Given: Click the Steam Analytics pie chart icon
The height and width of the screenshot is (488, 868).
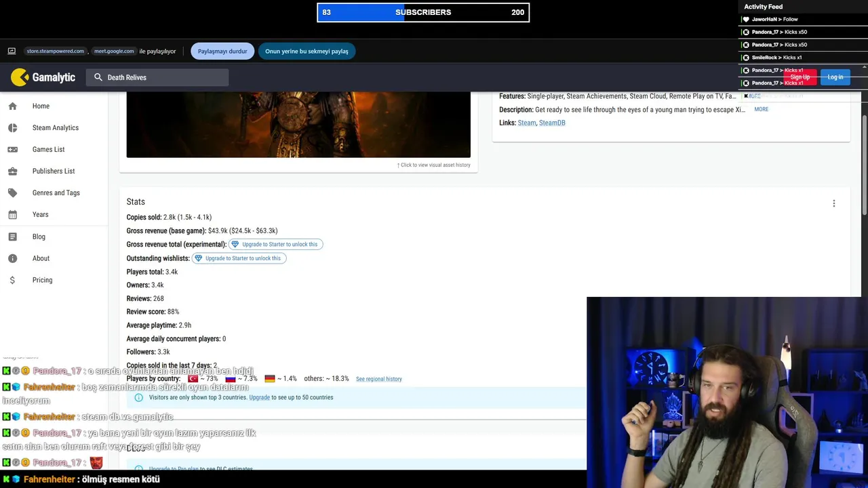Looking at the screenshot, I should pos(12,127).
